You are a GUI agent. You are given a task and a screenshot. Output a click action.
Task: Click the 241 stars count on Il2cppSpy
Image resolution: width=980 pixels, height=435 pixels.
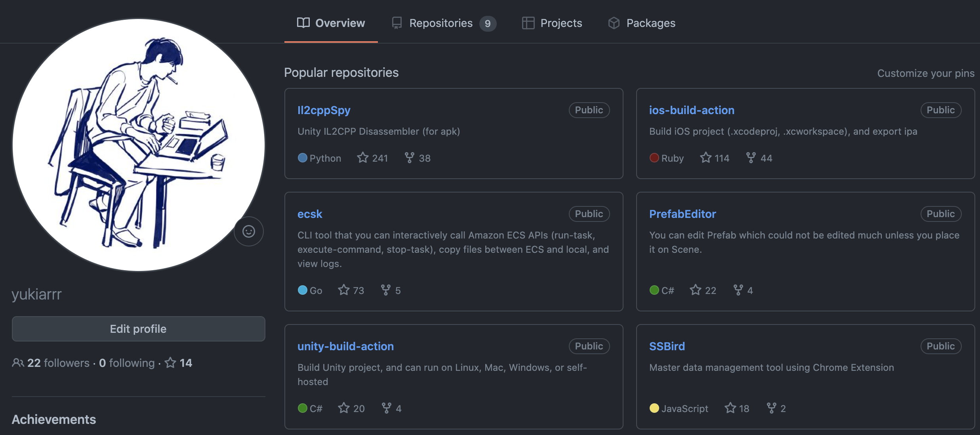tap(380, 158)
